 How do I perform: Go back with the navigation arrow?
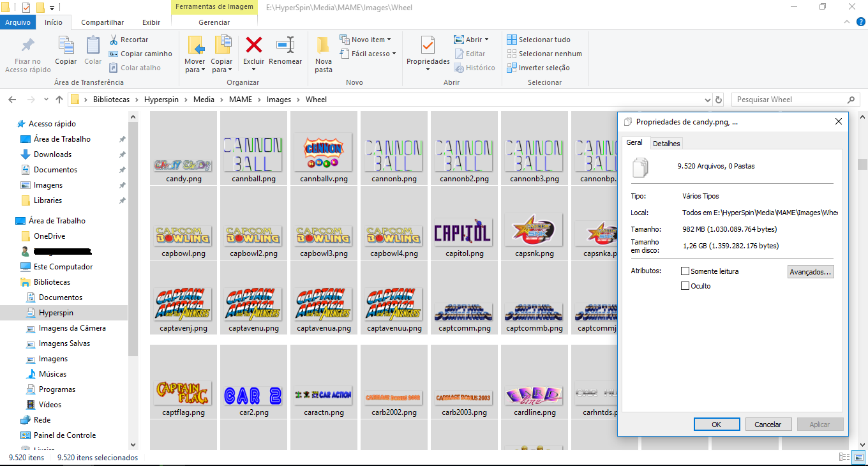(x=12, y=100)
